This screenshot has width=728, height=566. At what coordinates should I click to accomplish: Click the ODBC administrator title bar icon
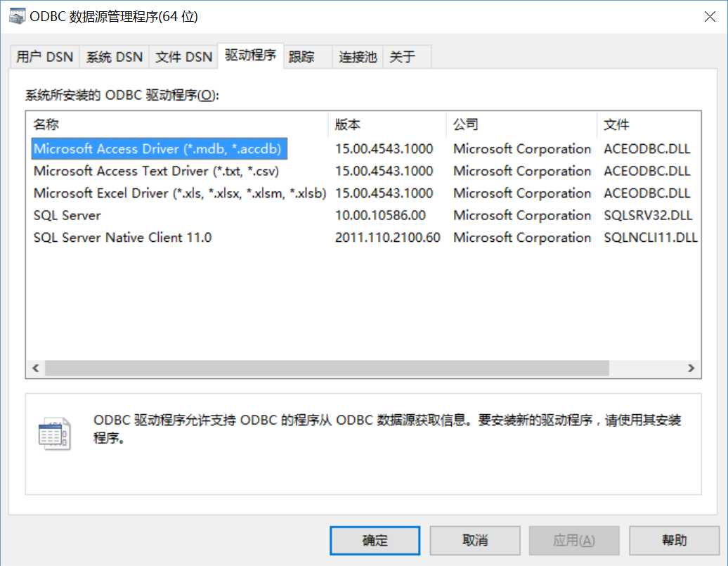click(17, 16)
